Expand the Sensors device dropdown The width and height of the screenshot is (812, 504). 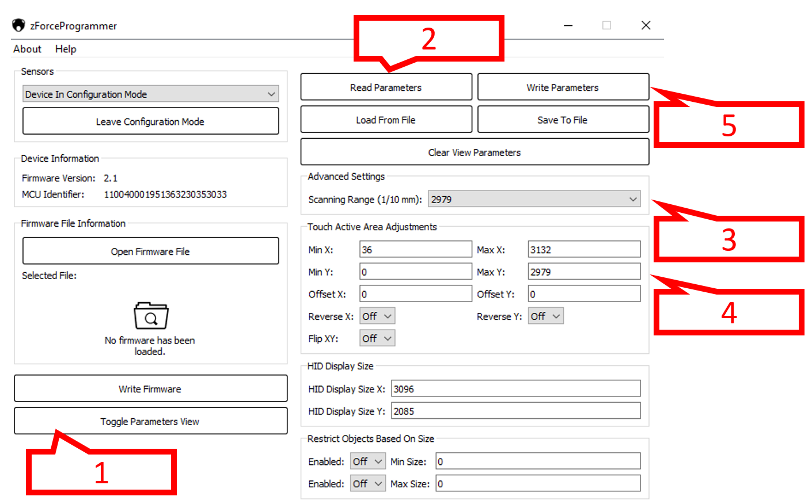(151, 94)
